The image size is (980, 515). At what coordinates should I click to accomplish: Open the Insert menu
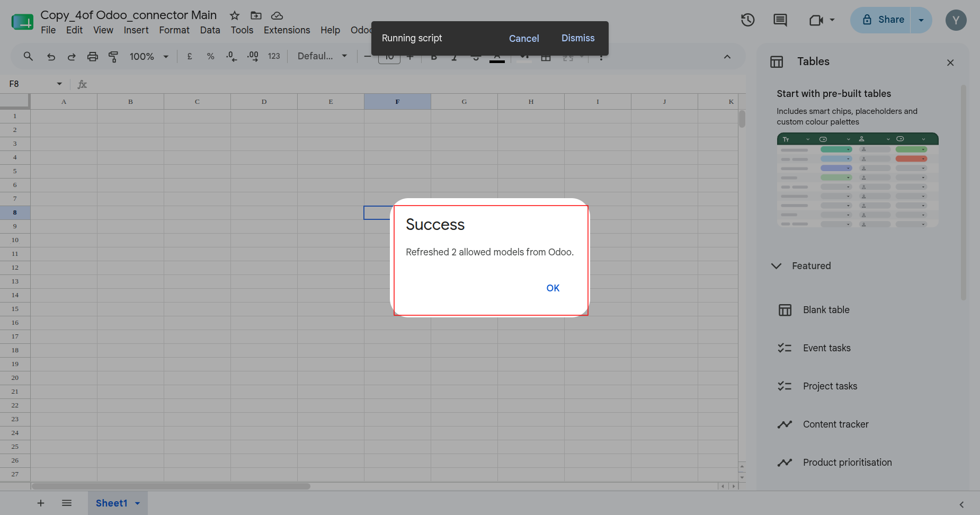(136, 30)
